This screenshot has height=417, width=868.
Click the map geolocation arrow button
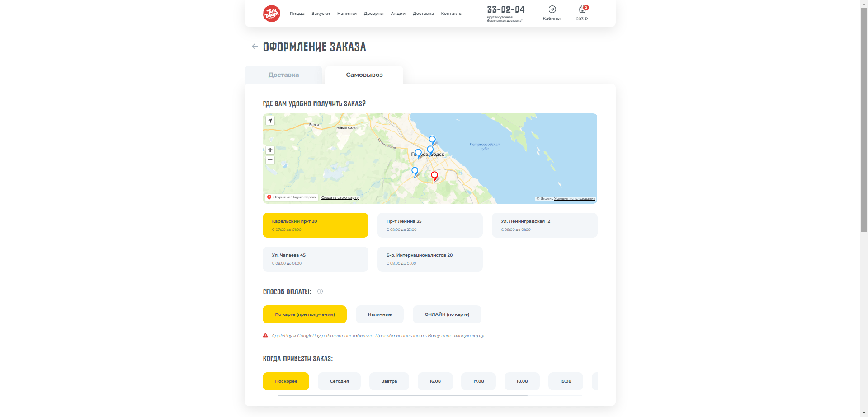coord(270,121)
